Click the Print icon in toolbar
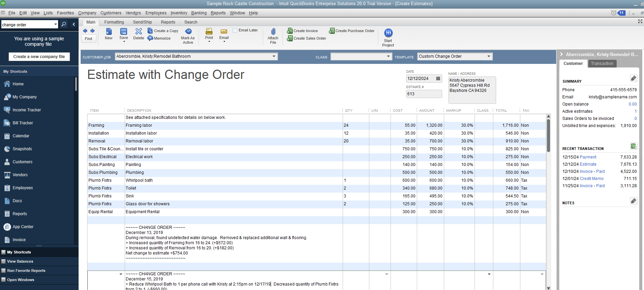Image resolution: width=644 pixels, height=290 pixels. [209, 31]
